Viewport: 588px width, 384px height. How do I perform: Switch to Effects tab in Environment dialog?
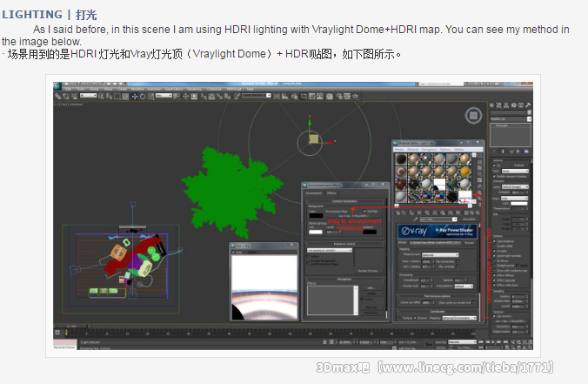[x=331, y=193]
